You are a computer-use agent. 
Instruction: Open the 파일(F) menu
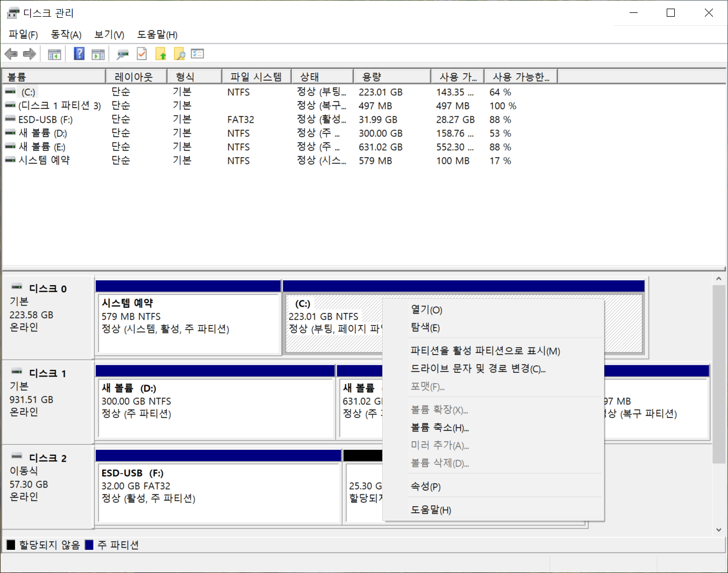pos(23,34)
